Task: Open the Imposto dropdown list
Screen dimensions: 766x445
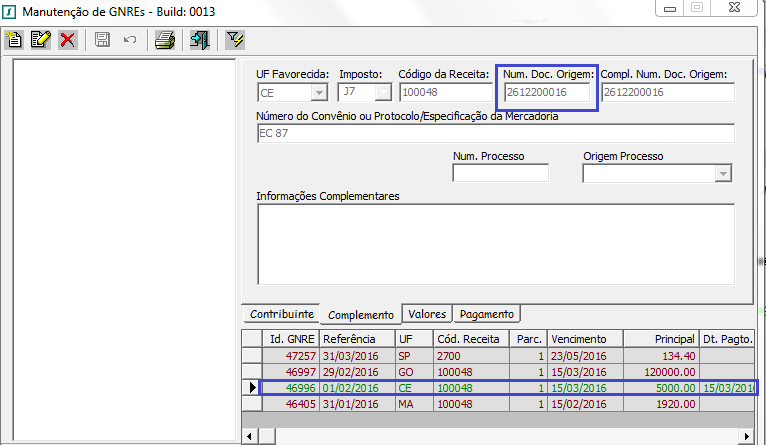Action: [x=383, y=92]
